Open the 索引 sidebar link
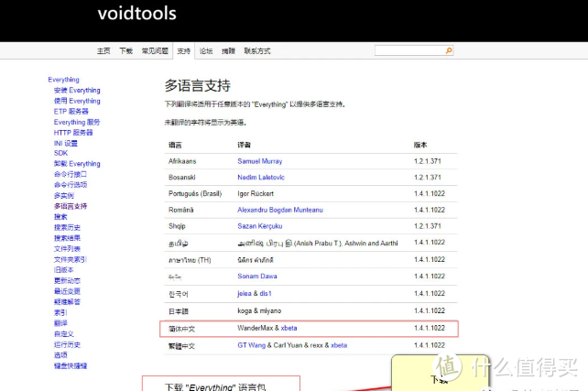Viewport: 588px width, 391px height. click(60, 312)
